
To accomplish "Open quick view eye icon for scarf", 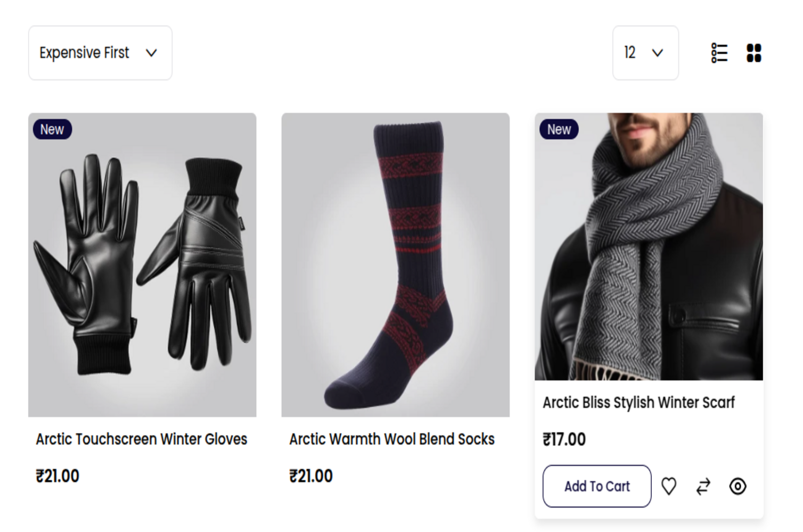I will [x=738, y=486].
